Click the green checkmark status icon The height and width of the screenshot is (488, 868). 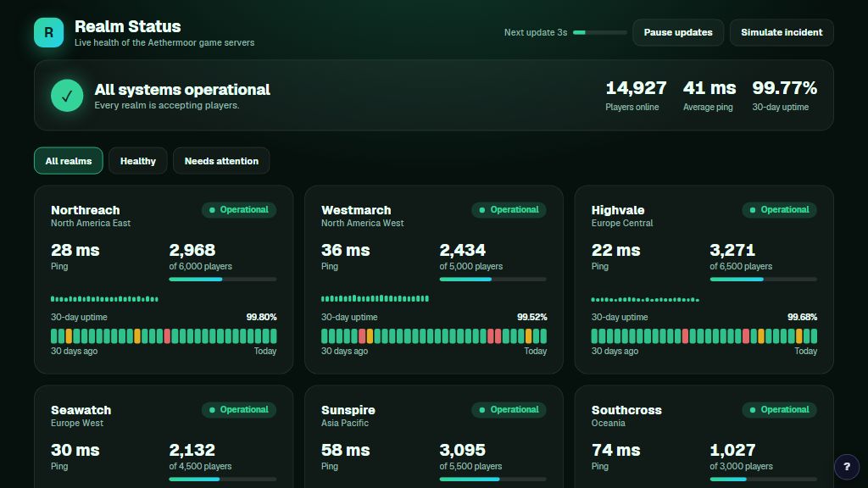[67, 96]
